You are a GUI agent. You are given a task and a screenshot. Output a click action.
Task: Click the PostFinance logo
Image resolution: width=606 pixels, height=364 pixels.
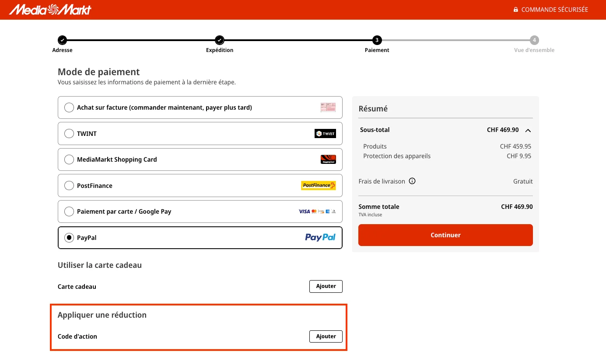point(319,185)
